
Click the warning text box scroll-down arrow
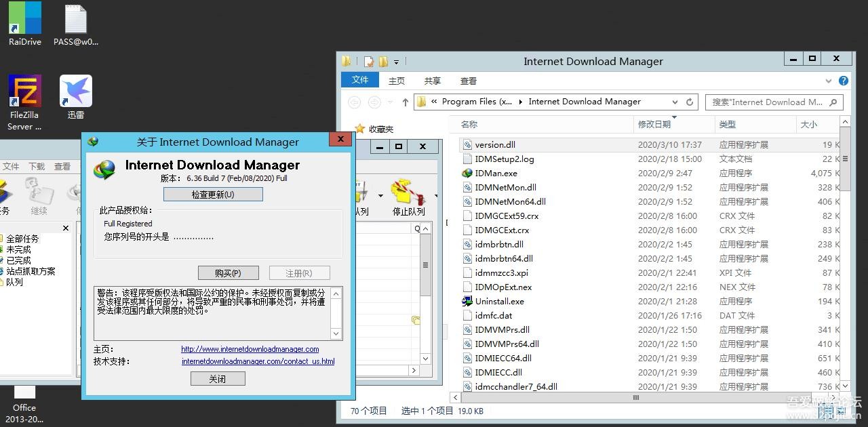click(336, 333)
